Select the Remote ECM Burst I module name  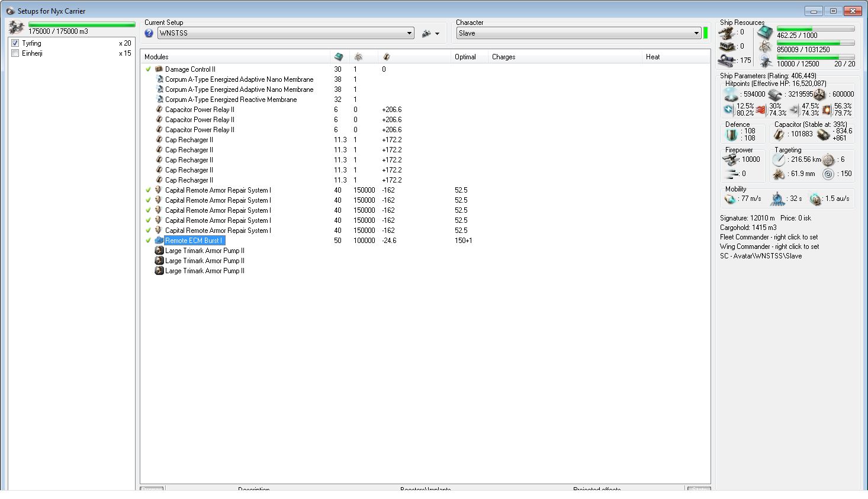194,241
